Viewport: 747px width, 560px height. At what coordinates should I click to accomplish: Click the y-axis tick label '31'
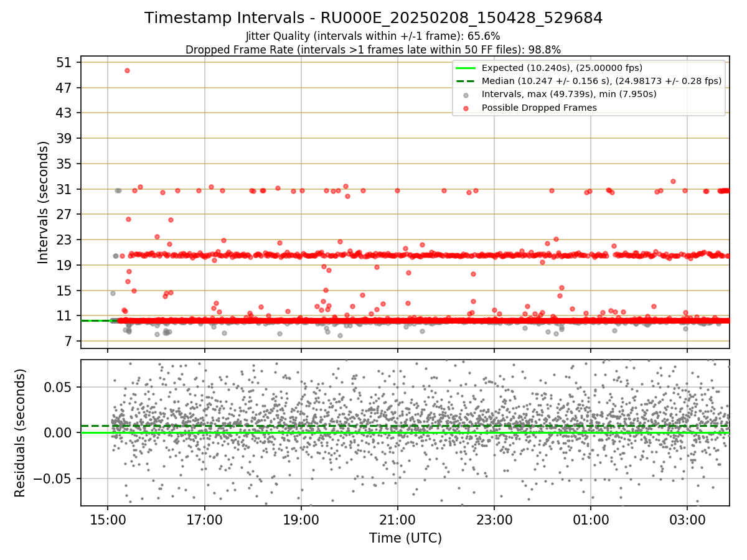click(65, 189)
